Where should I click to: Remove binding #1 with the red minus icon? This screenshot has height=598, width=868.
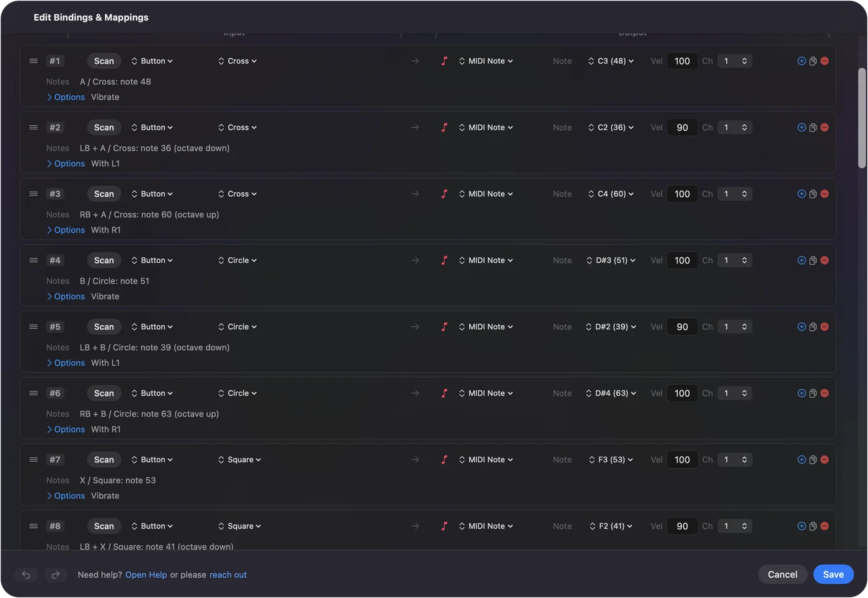(x=825, y=61)
